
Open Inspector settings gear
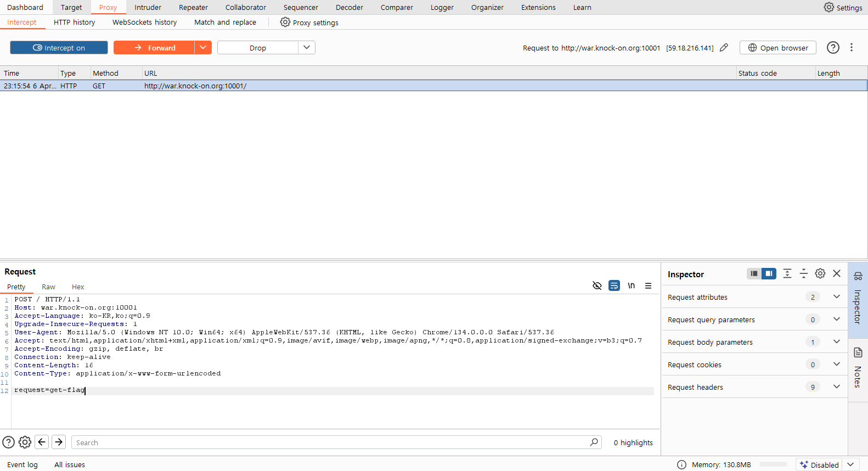pos(820,273)
